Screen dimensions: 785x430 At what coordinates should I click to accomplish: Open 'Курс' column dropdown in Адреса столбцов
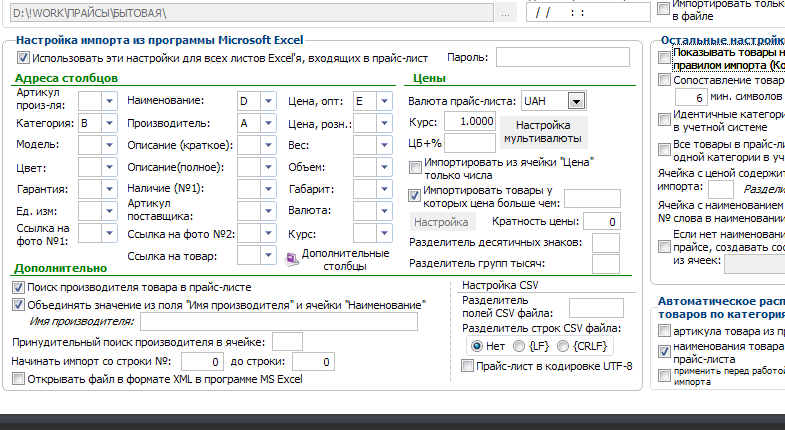point(384,233)
